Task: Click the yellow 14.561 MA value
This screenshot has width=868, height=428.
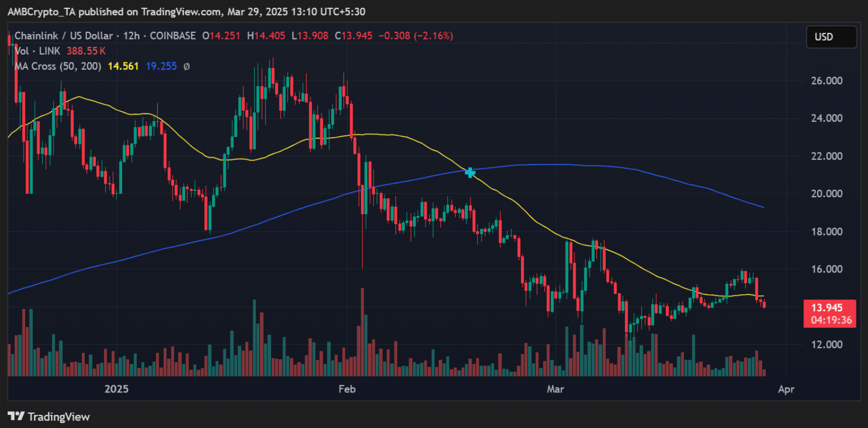Action: tap(123, 66)
